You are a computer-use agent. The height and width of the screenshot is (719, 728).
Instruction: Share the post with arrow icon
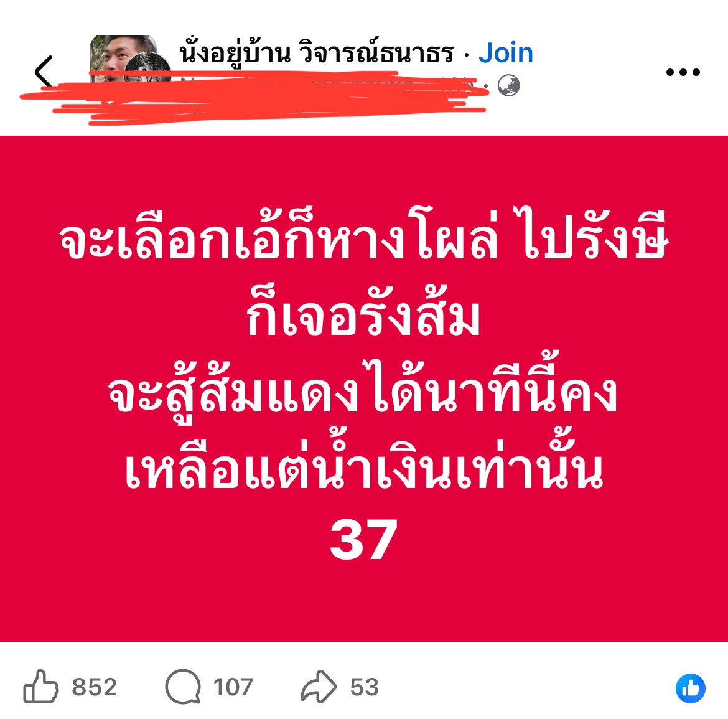319,686
